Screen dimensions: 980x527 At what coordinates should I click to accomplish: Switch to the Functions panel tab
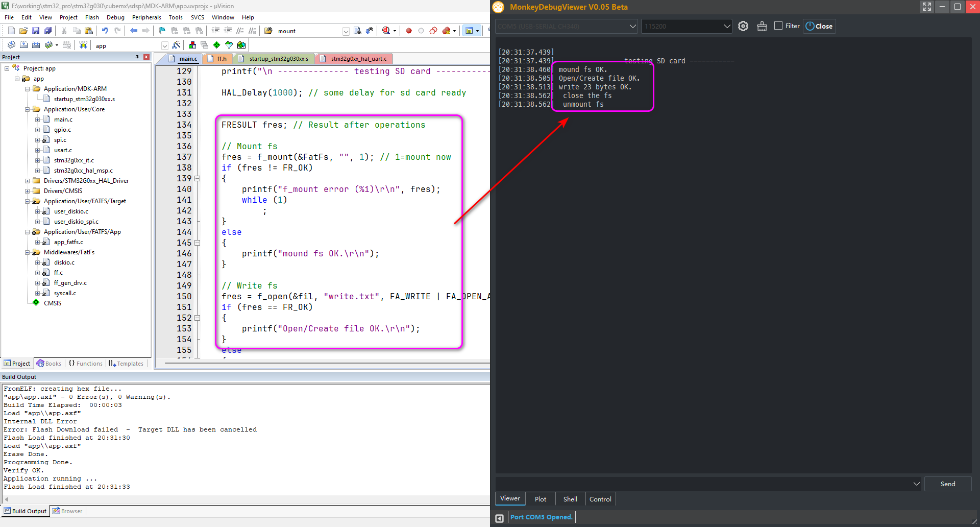pos(85,364)
